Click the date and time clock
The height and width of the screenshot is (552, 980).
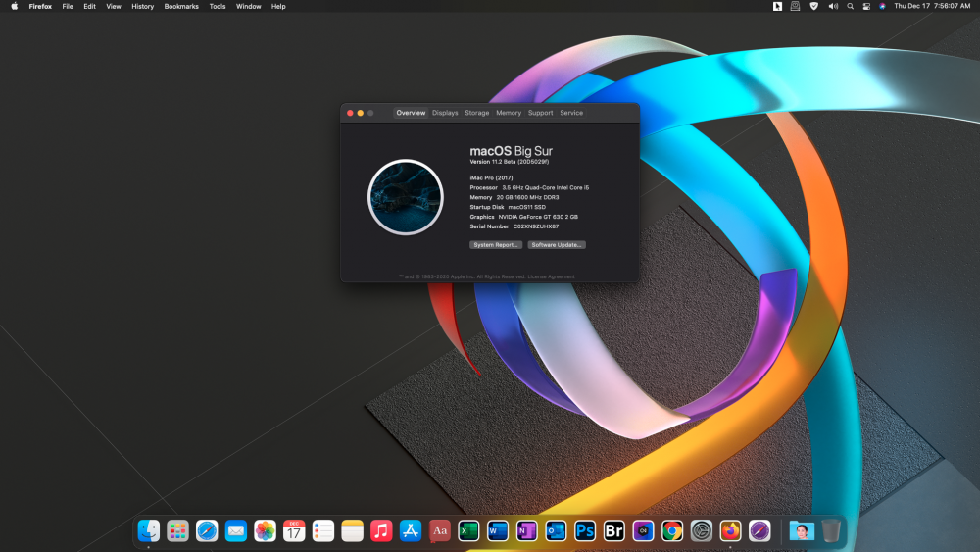click(932, 6)
